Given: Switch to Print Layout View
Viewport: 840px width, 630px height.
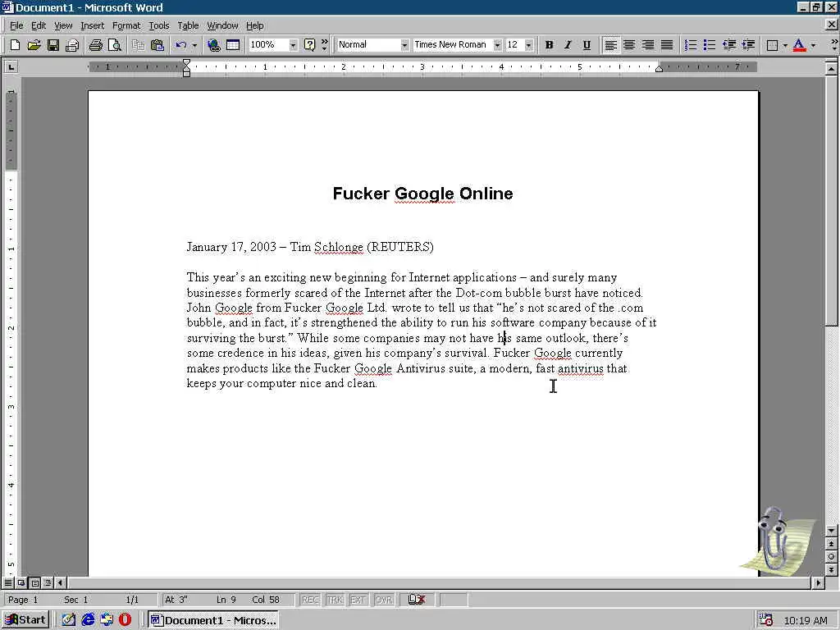Looking at the screenshot, I should click(x=34, y=582).
